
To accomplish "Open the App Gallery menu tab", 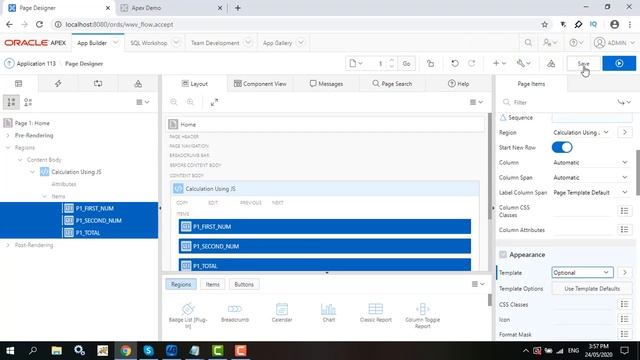I will pos(277,43).
